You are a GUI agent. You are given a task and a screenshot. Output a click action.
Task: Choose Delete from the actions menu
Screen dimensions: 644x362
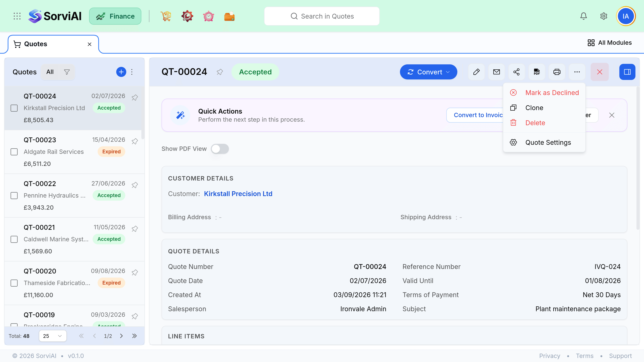coord(544,123)
